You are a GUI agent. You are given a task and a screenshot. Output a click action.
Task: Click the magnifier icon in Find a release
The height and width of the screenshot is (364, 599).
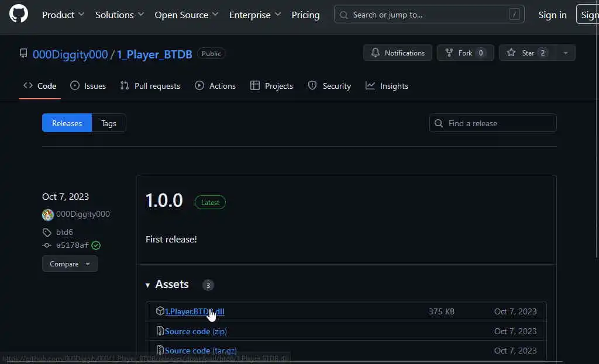(x=439, y=123)
